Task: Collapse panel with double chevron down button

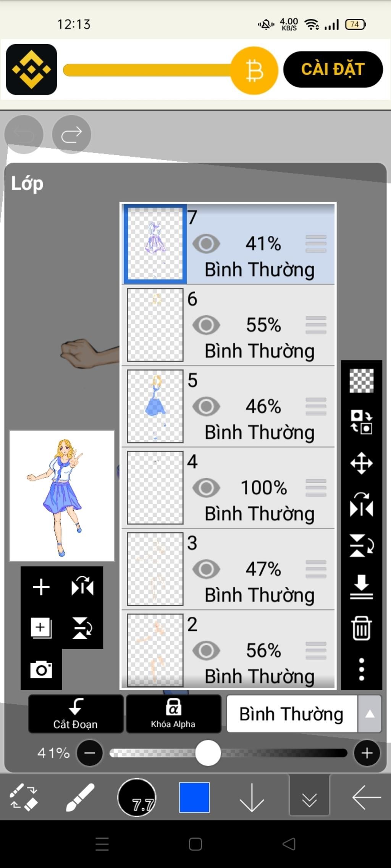Action: tap(309, 797)
